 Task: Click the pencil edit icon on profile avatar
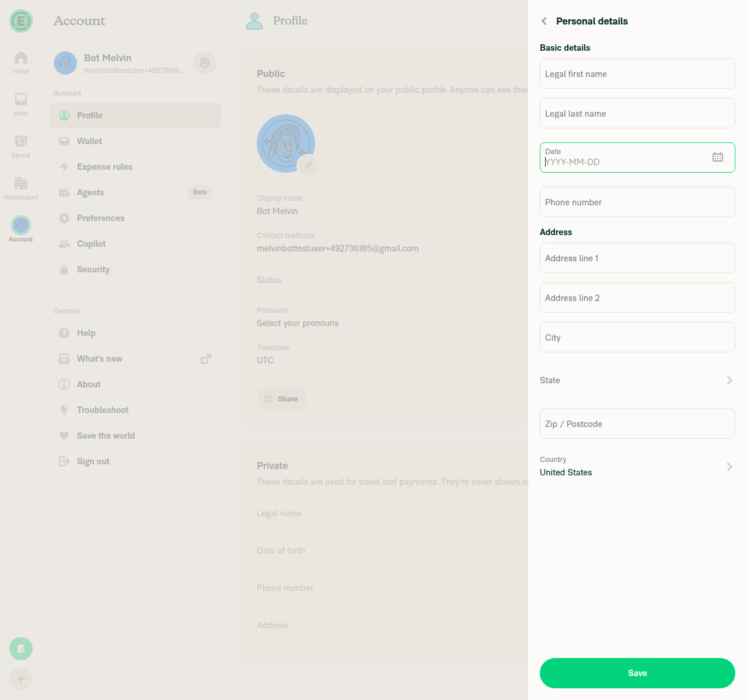tap(308, 165)
